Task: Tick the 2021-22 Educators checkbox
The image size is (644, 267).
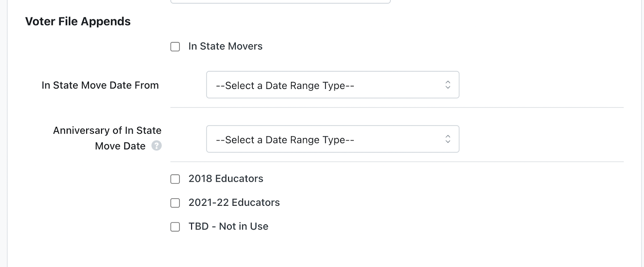Action: pos(175,203)
